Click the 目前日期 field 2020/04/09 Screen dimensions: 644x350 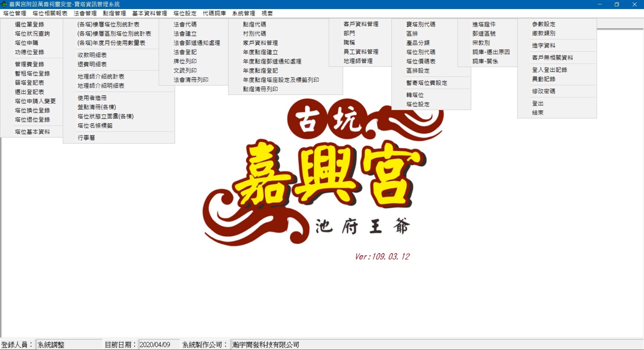pos(159,345)
